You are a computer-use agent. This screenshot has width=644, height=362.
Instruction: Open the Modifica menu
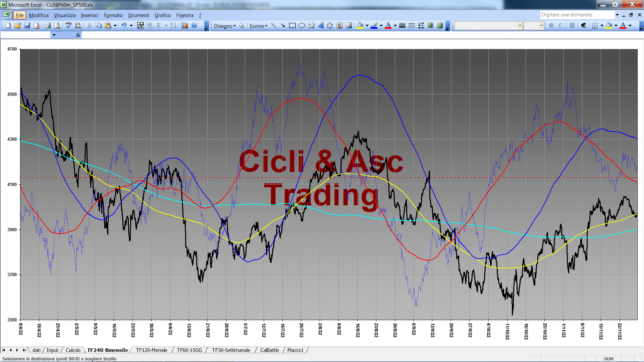point(39,15)
